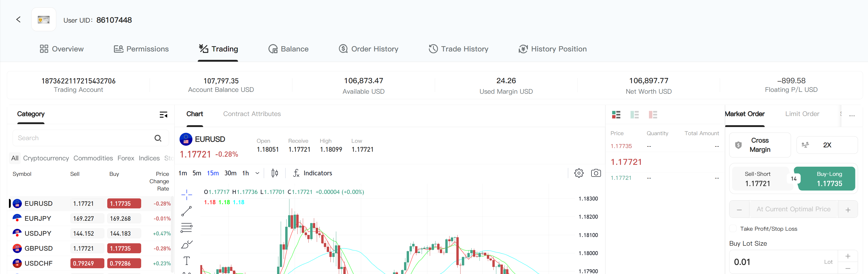Enable Take Profit/Stop Loss checkbox
Image resolution: width=868 pixels, height=274 pixels.
coord(733,229)
